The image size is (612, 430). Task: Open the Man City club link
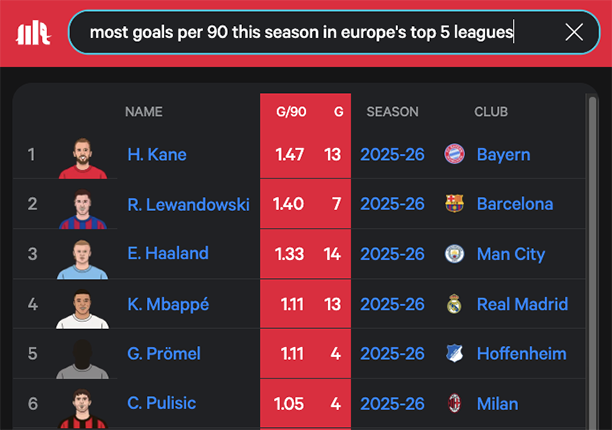tap(510, 254)
